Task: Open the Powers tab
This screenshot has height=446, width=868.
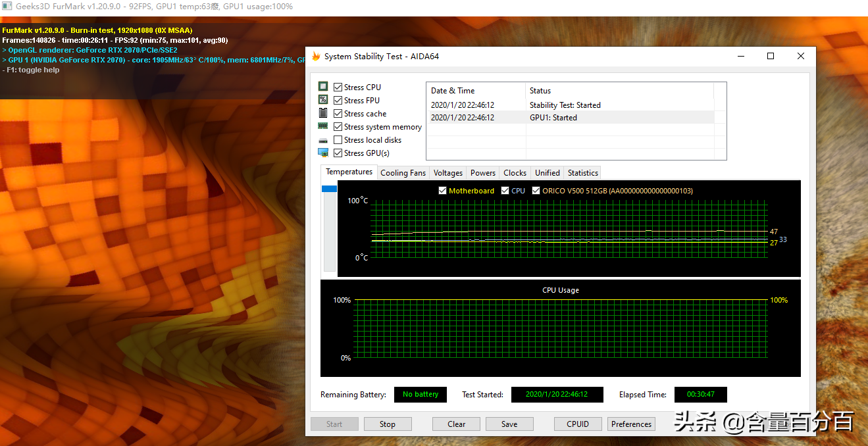Action: (x=483, y=172)
